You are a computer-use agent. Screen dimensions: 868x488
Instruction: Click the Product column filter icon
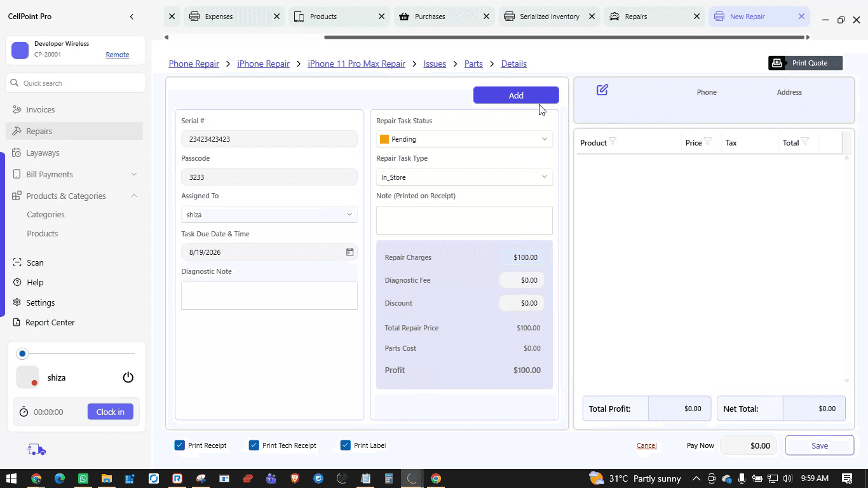pyautogui.click(x=613, y=142)
